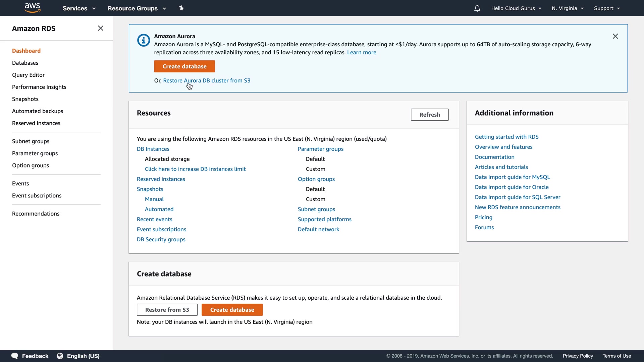Expand the Support dropdown menu
This screenshot has height=362, width=644.
tap(607, 8)
